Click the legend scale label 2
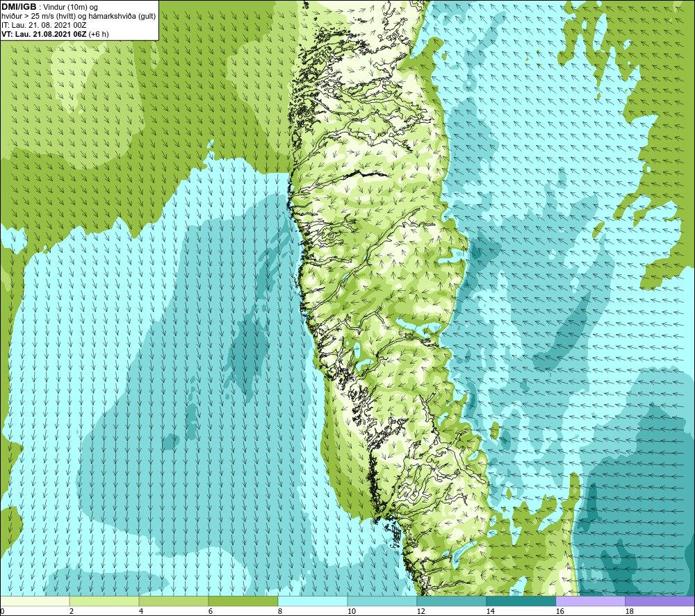 [72, 611]
